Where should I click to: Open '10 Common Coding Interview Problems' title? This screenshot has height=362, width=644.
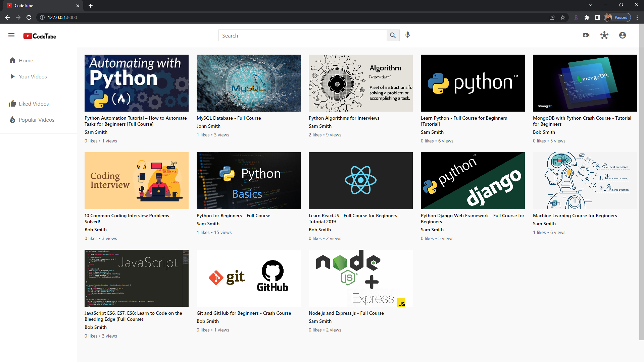click(x=128, y=219)
